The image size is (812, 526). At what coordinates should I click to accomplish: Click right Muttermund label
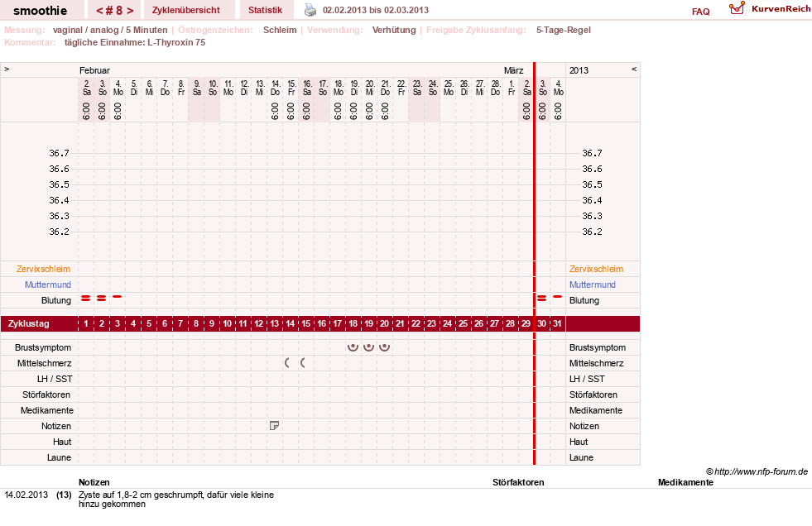(593, 285)
